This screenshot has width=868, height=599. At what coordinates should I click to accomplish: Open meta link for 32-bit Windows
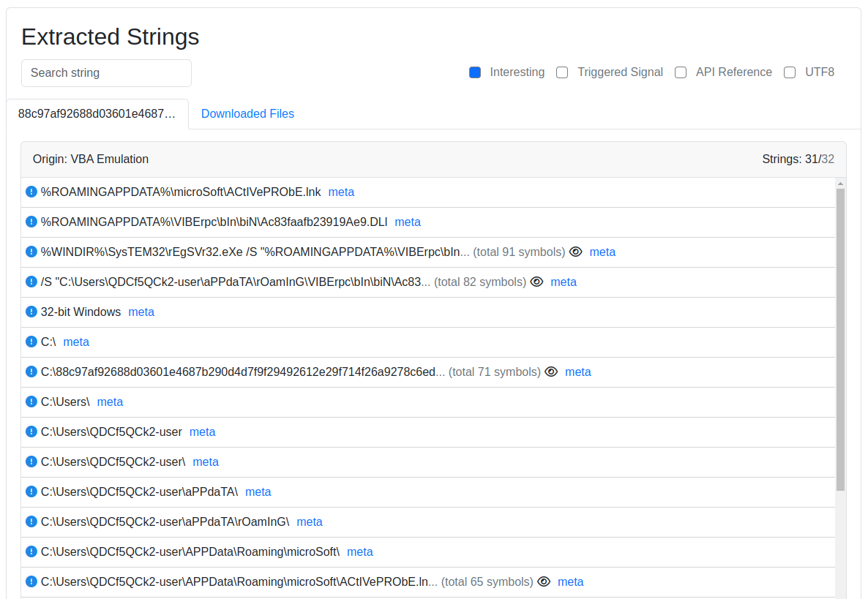[x=141, y=312]
